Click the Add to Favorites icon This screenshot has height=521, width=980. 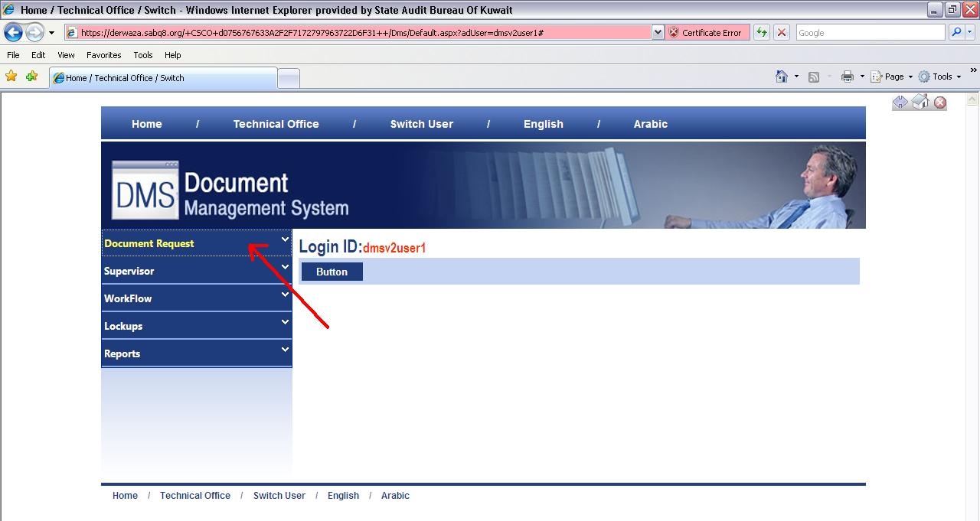pos(31,77)
